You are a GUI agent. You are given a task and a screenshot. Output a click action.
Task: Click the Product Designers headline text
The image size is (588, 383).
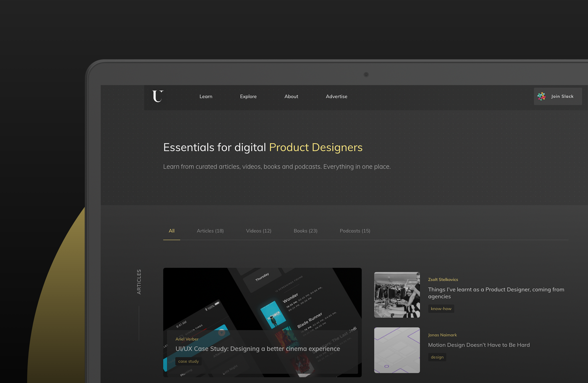[316, 148]
